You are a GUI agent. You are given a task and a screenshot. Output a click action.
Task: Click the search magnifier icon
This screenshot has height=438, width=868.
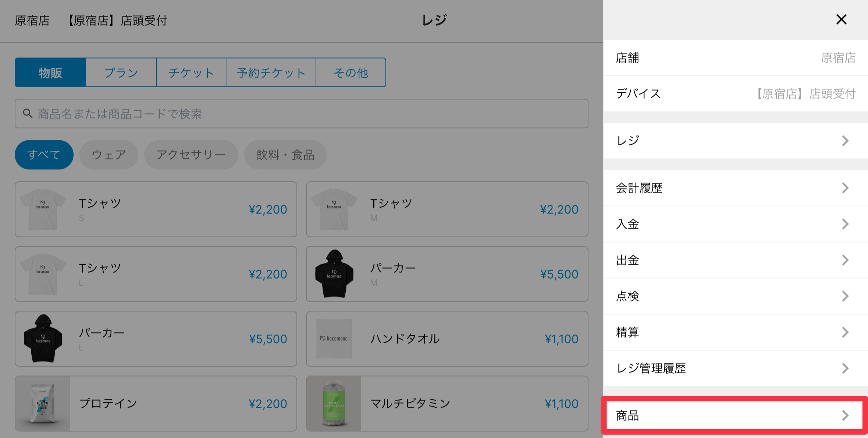(x=28, y=113)
